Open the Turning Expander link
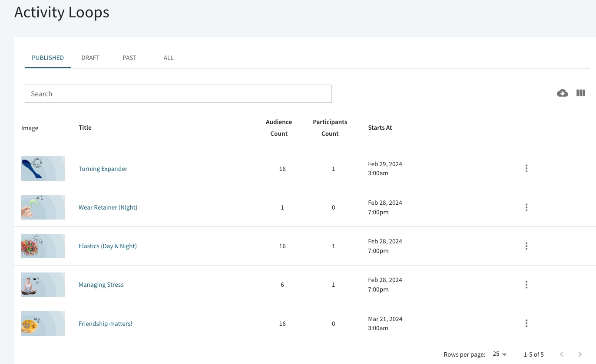This screenshot has width=596, height=364. (x=103, y=169)
